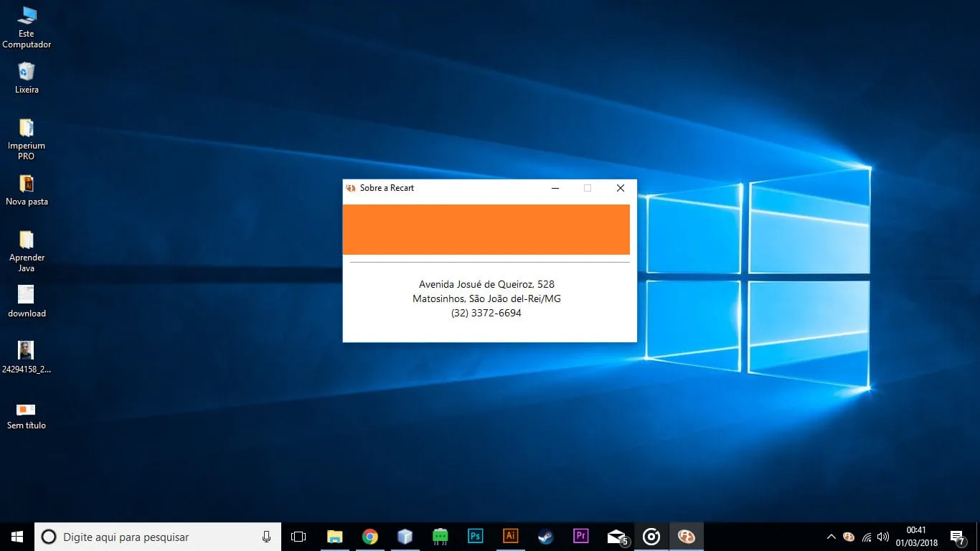Open Photoshop from the taskbar
980x551 pixels.
475,536
